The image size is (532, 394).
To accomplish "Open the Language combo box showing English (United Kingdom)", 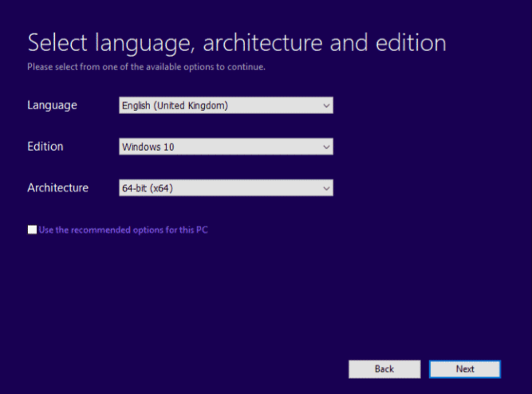I will [x=226, y=105].
